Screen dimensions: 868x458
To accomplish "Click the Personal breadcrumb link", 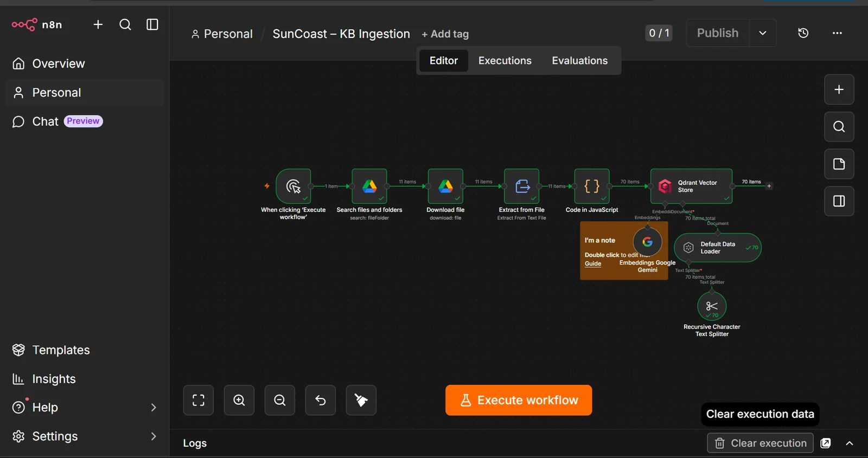I will pyautogui.click(x=222, y=34).
